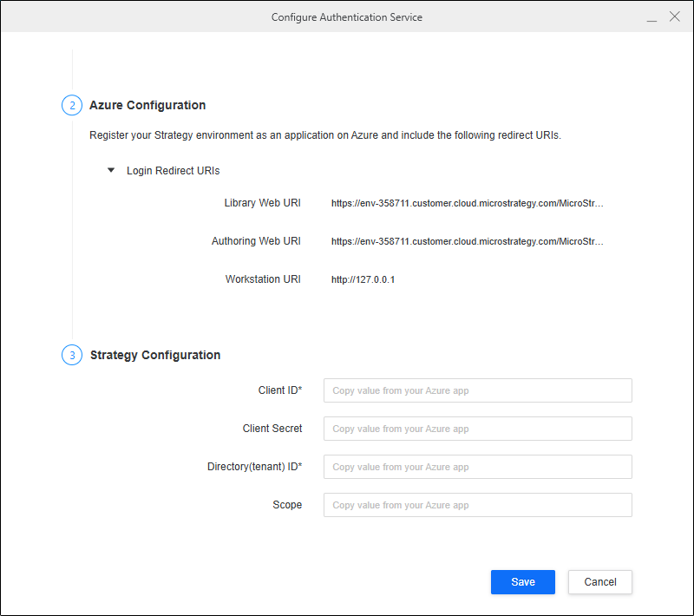The height and width of the screenshot is (616, 694).
Task: Minimize the Configure Authentication Service window
Action: pyautogui.click(x=651, y=17)
